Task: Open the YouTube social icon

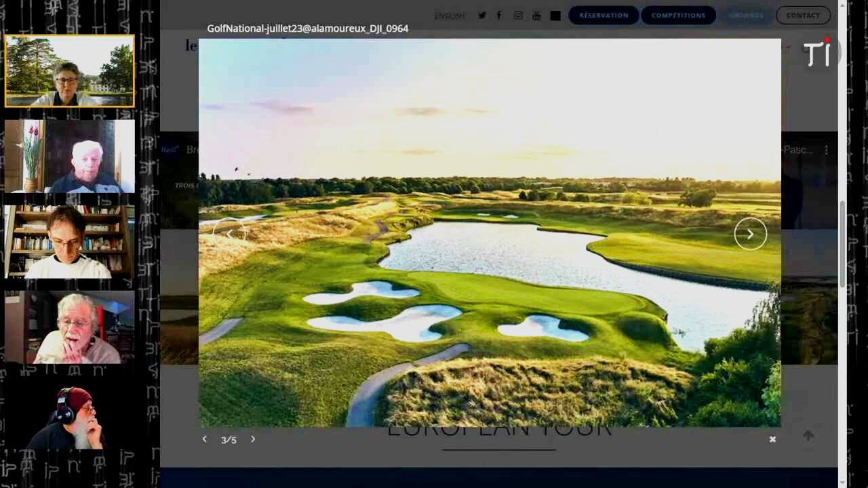Action: [536, 16]
